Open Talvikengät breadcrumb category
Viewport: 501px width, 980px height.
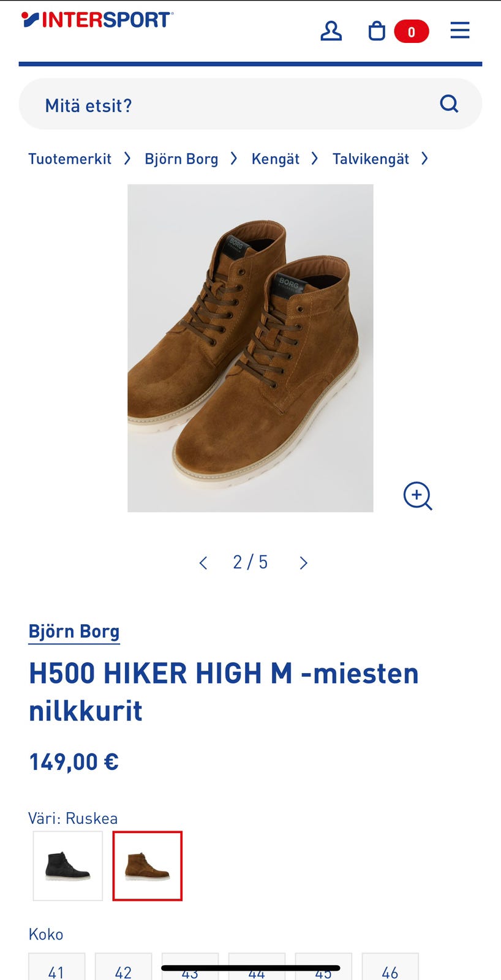coord(371,159)
